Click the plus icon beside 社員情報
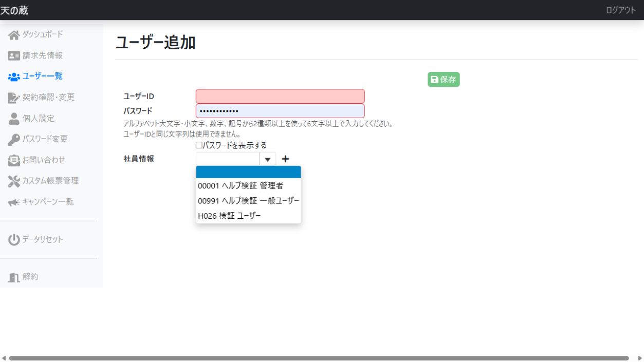 pyautogui.click(x=286, y=159)
